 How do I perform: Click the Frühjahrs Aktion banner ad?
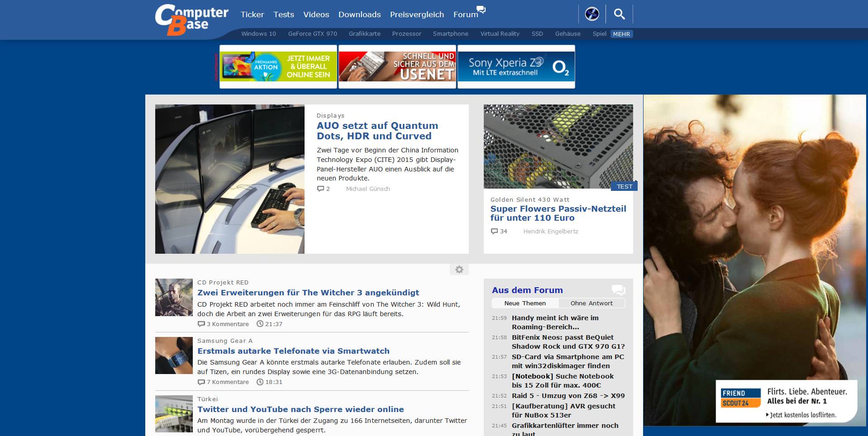278,66
